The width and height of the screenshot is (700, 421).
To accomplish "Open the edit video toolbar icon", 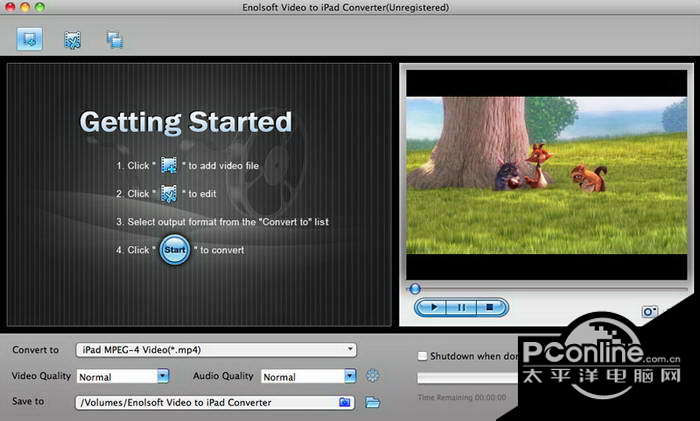I will point(72,40).
